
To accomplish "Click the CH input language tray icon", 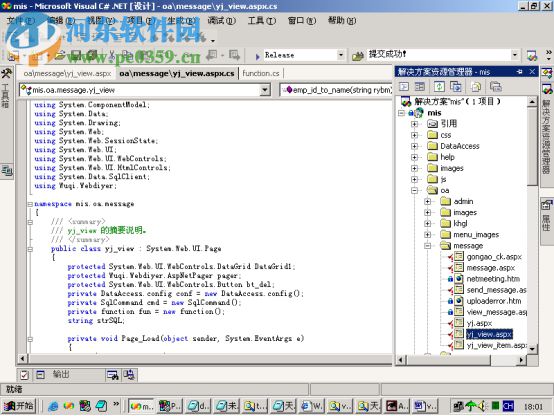I will (x=508, y=406).
